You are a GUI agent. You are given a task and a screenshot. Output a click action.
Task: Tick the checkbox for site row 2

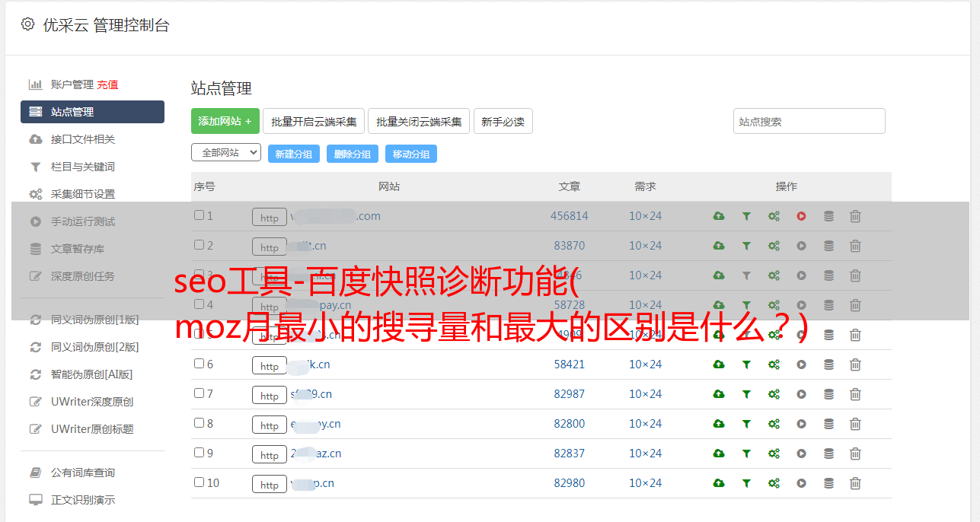(x=199, y=245)
